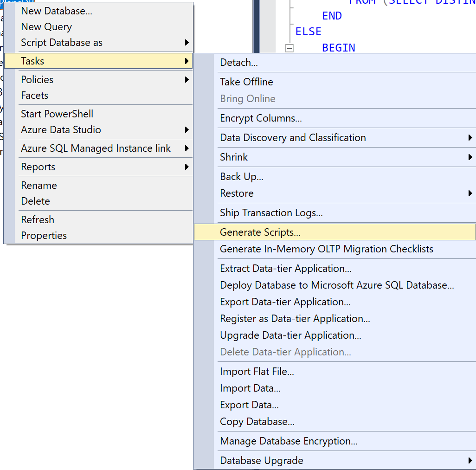The width and height of the screenshot is (476, 470).
Task: Expand arrow beside Restore
Action: [x=470, y=193]
